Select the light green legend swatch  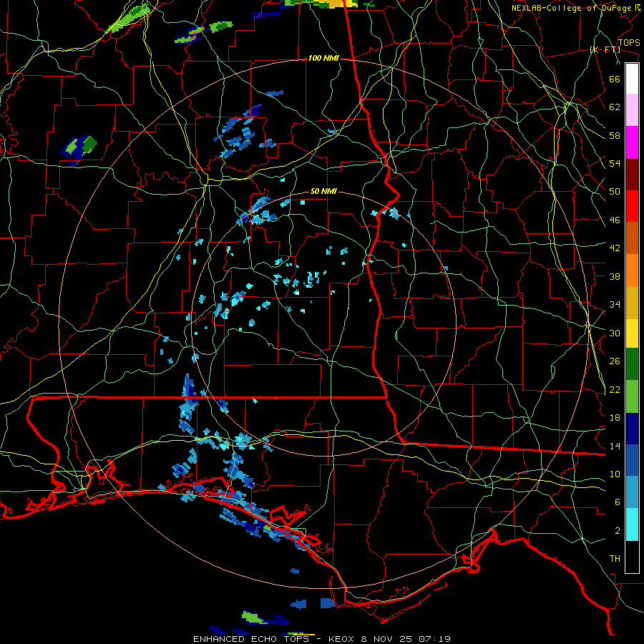point(632,396)
